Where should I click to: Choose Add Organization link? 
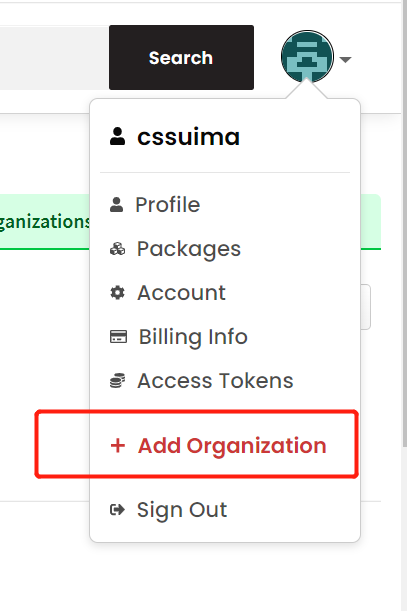click(232, 446)
